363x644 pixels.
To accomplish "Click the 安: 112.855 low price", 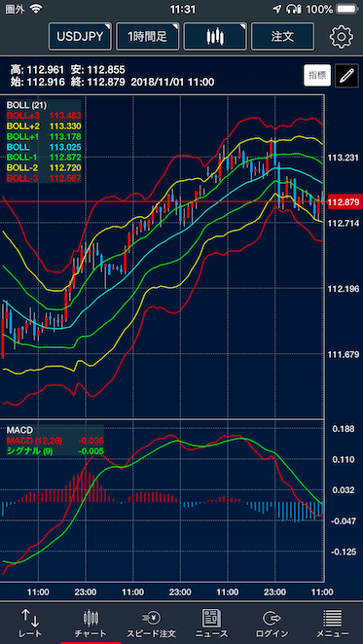I will pos(97,69).
